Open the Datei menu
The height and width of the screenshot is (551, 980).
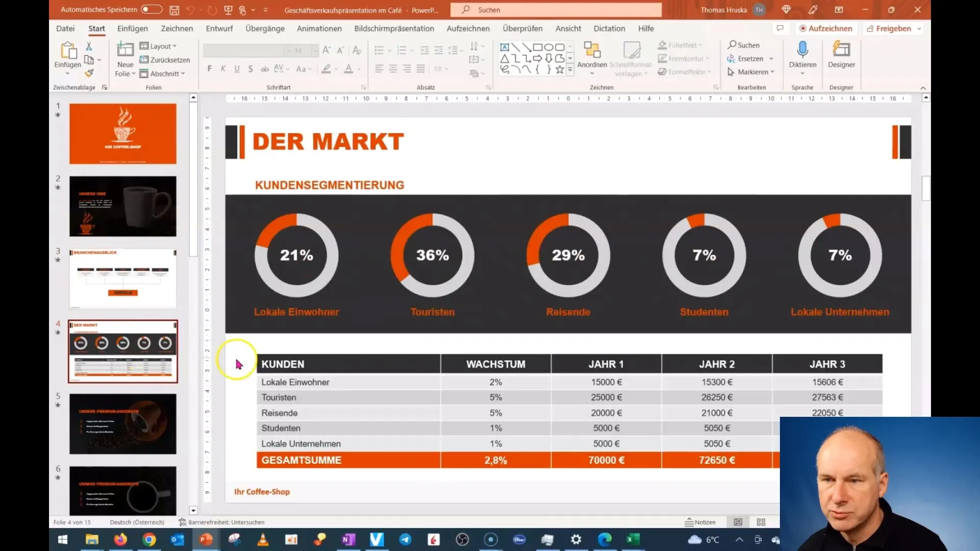65,29
